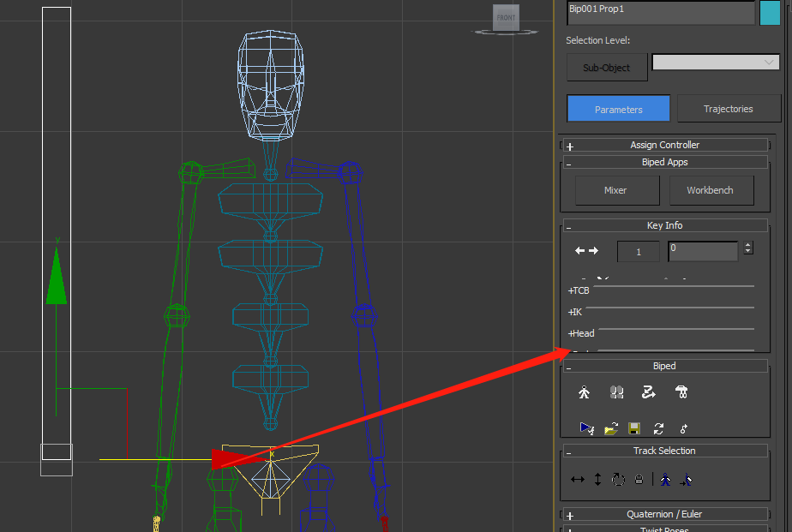The width and height of the screenshot is (792, 532).
Task: Go to previous key with left arrow
Action: (579, 250)
